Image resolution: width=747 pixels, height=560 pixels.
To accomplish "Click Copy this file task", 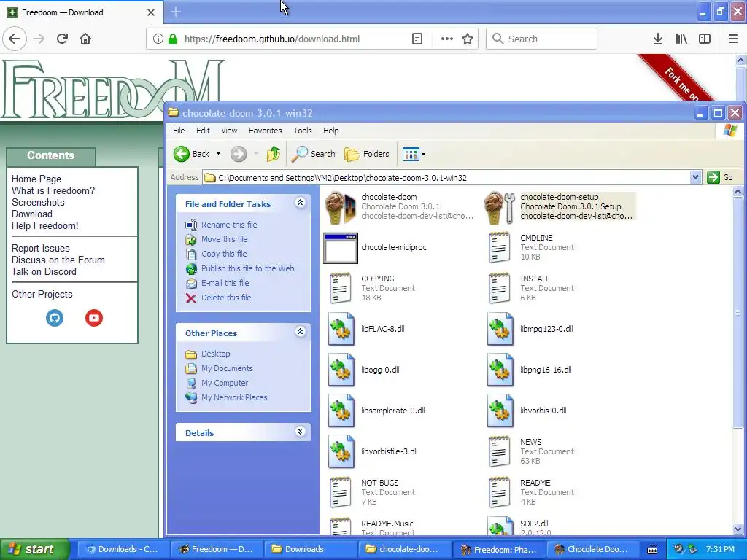I will click(224, 254).
